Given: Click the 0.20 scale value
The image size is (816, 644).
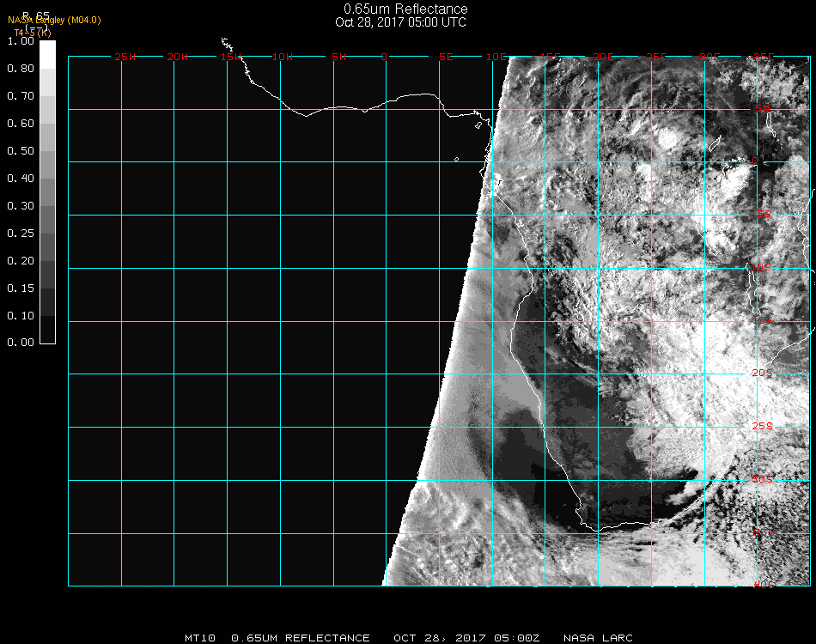Looking at the screenshot, I should (21, 261).
